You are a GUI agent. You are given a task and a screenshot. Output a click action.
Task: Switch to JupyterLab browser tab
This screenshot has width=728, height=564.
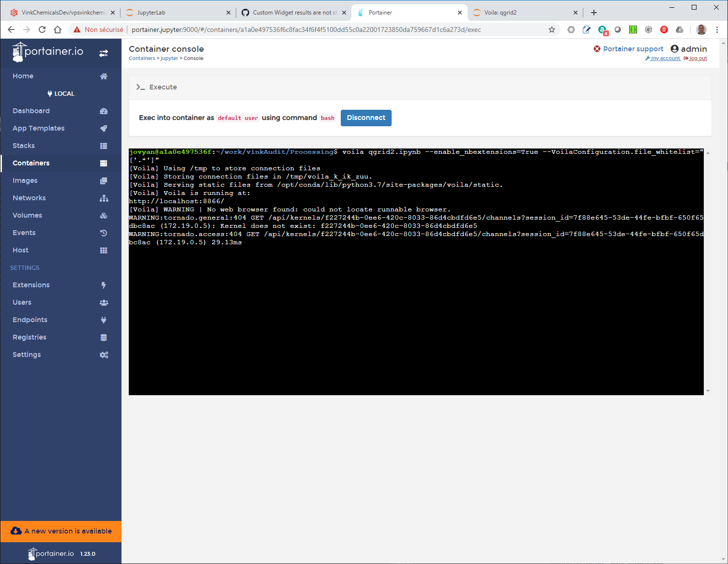tap(178, 13)
